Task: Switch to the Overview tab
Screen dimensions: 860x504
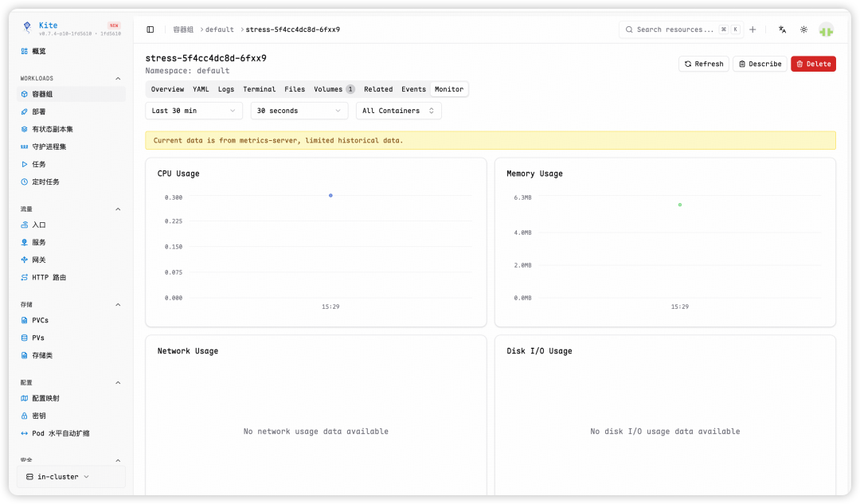Action: point(167,89)
